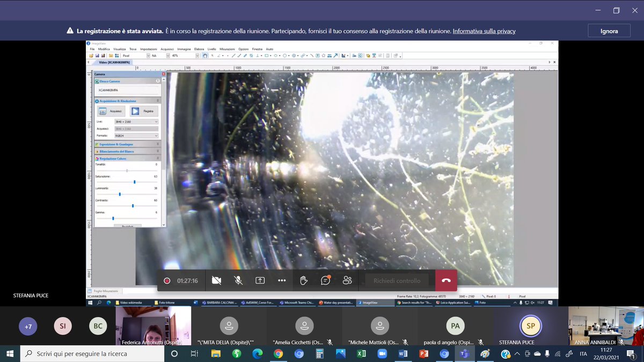Share content using the share tray icon
The height and width of the screenshot is (362, 644).
pos(260,280)
